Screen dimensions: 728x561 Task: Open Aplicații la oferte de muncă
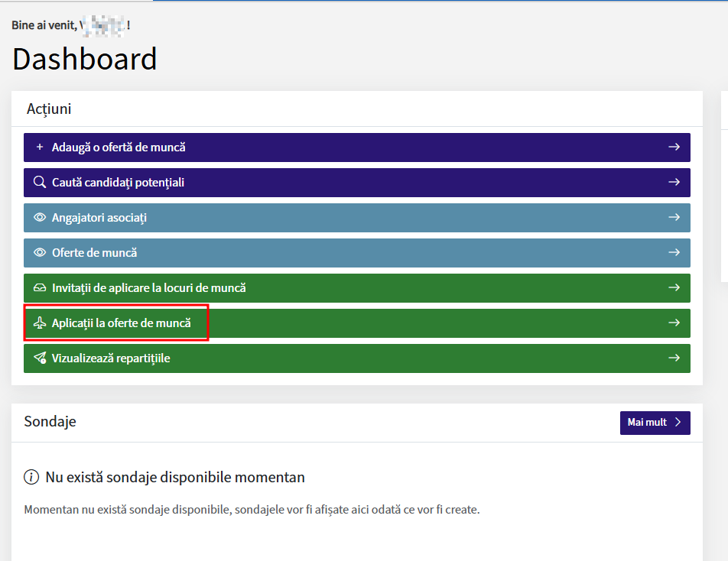(122, 323)
